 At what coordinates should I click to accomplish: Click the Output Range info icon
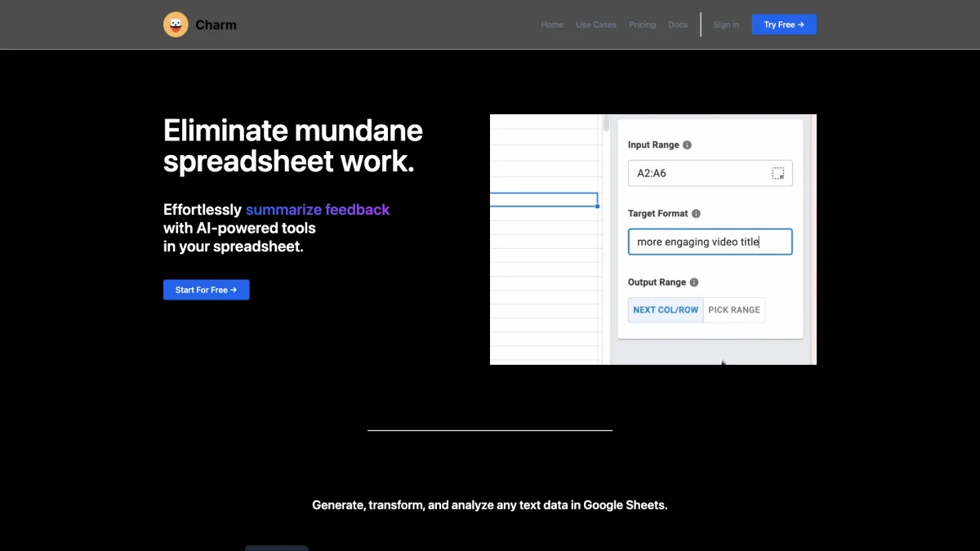tap(694, 282)
